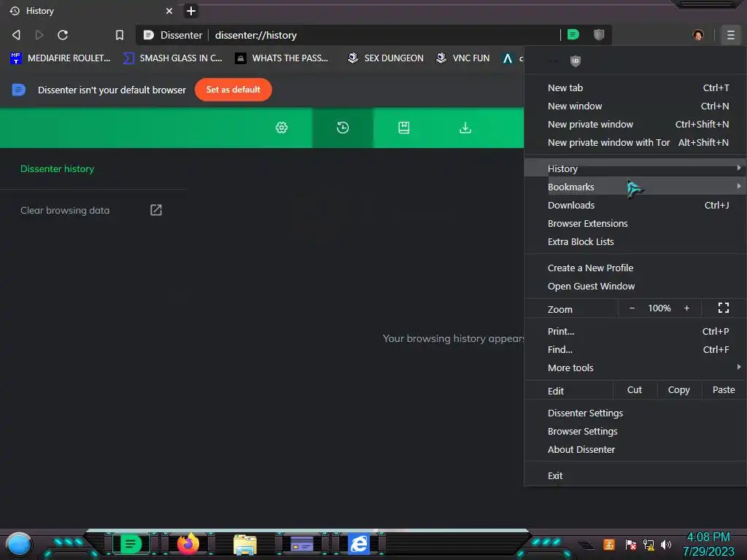Open Internet Explorer from the taskbar

coord(359,544)
